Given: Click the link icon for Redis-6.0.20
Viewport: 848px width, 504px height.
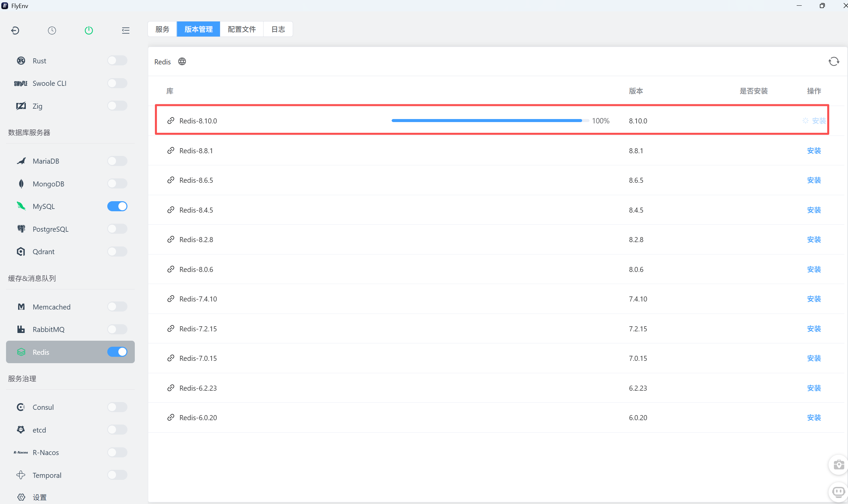Looking at the screenshot, I should click(x=171, y=417).
